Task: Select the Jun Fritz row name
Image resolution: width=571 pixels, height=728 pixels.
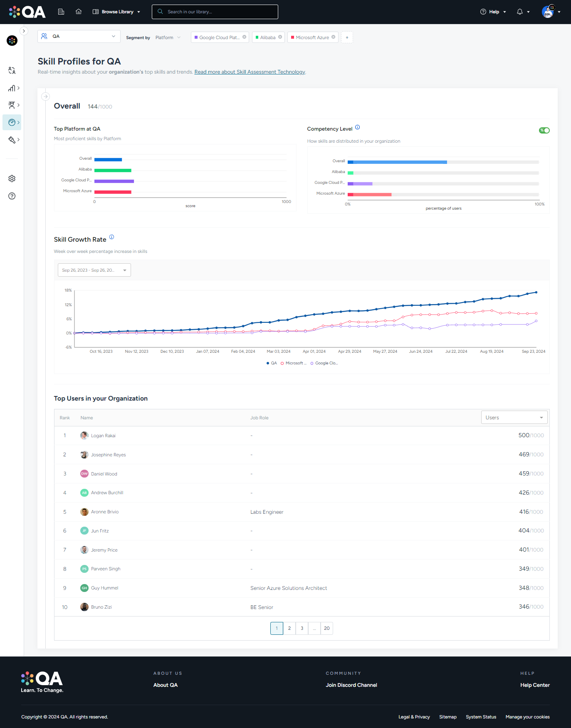Action: pos(100,531)
